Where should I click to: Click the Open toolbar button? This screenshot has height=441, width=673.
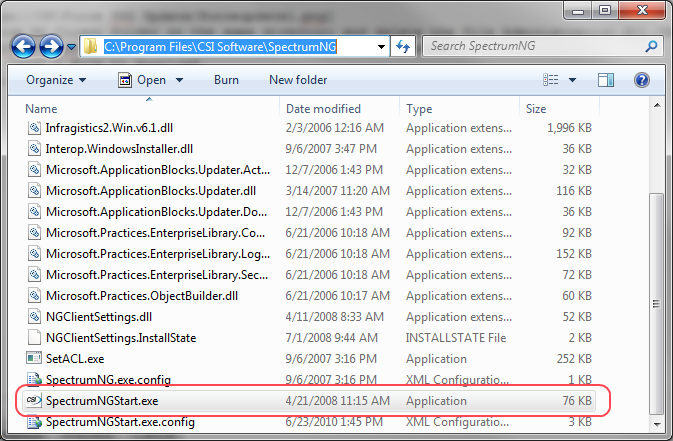(x=142, y=80)
